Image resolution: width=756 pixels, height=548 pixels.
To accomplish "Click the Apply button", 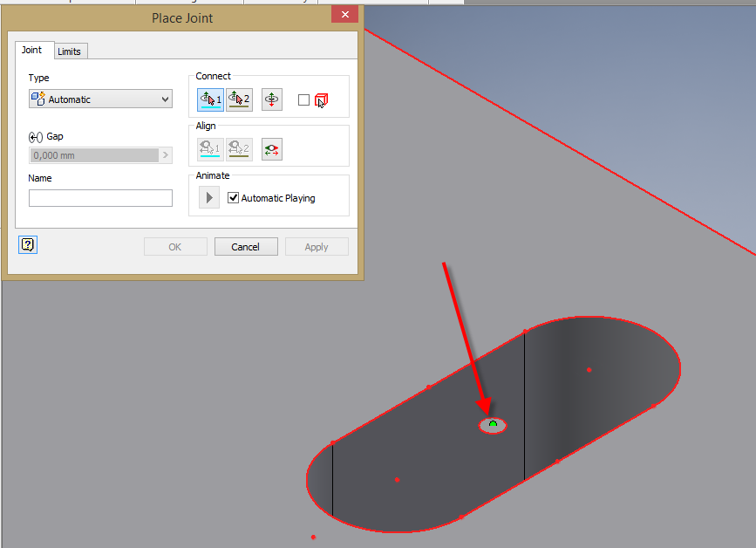I will [316, 246].
